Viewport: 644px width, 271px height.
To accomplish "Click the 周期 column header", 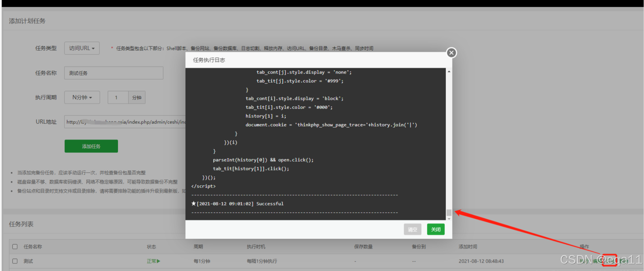I will (198, 246).
